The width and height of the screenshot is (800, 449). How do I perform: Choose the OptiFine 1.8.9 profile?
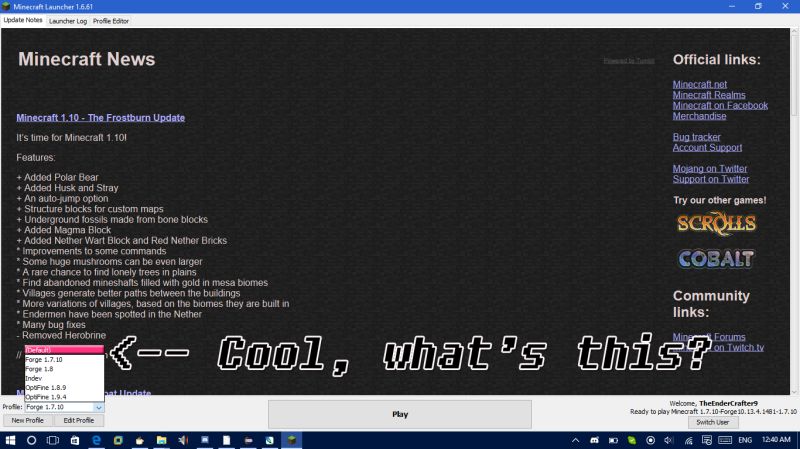point(64,388)
